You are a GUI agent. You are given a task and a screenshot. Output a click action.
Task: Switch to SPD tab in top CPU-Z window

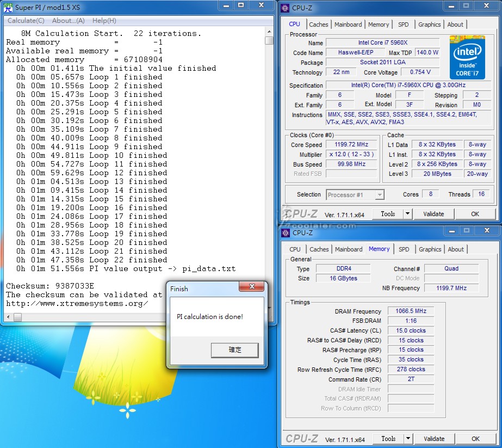click(x=404, y=24)
